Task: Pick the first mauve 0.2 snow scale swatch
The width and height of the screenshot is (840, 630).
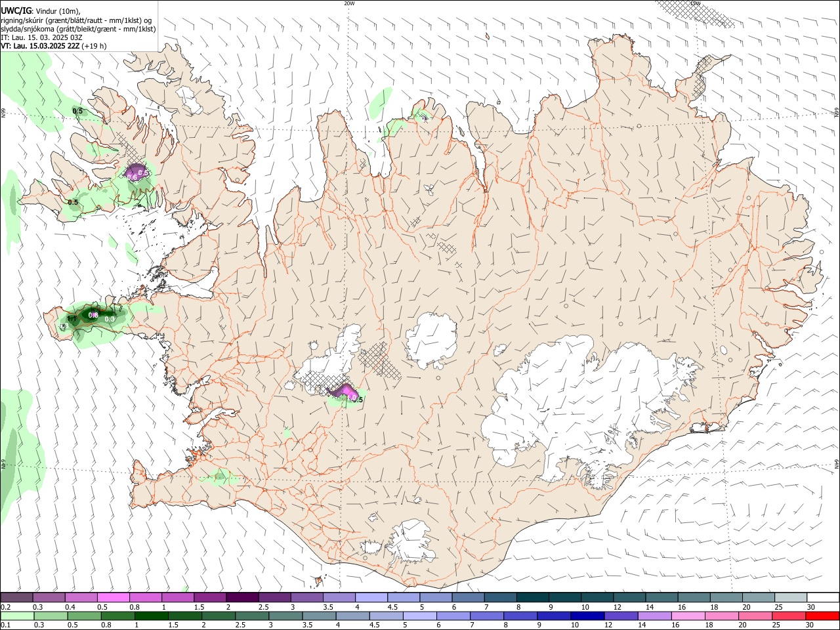Action: click(16, 598)
